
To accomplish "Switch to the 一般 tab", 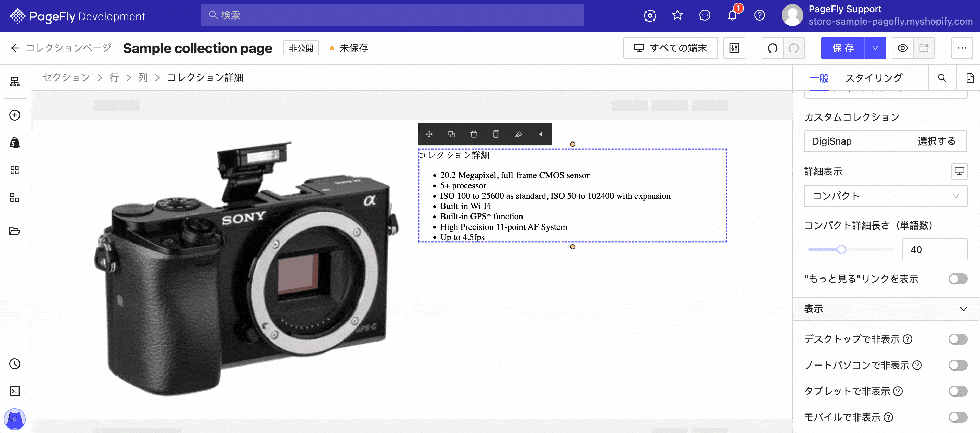I will click(x=819, y=78).
